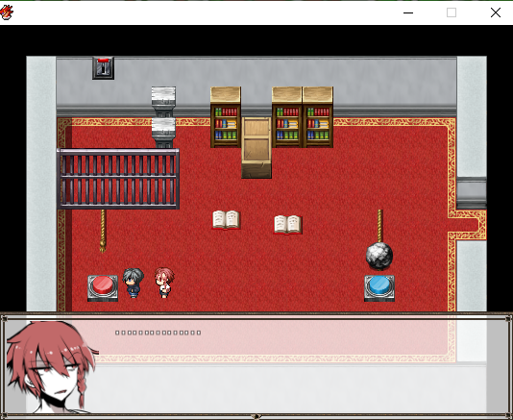Click the wall lever switch
Viewport: 513px width, 420px height.
(103, 68)
